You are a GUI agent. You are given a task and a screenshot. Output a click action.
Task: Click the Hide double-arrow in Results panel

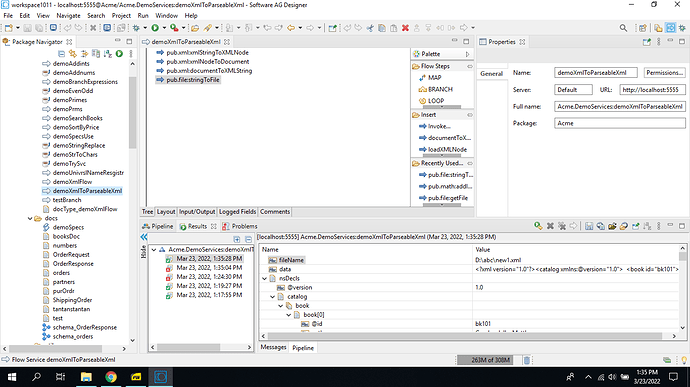click(x=144, y=237)
